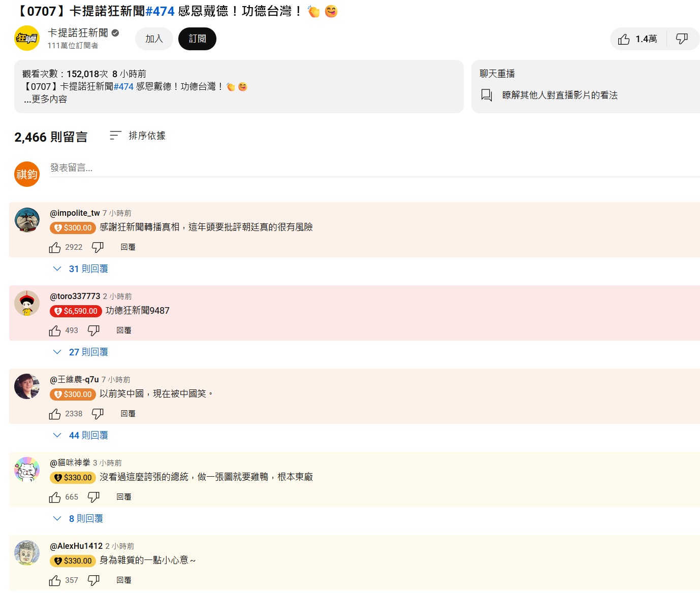The width and height of the screenshot is (700, 593).
Task: Open the 排序依據 sort dropdown
Action: click(138, 136)
